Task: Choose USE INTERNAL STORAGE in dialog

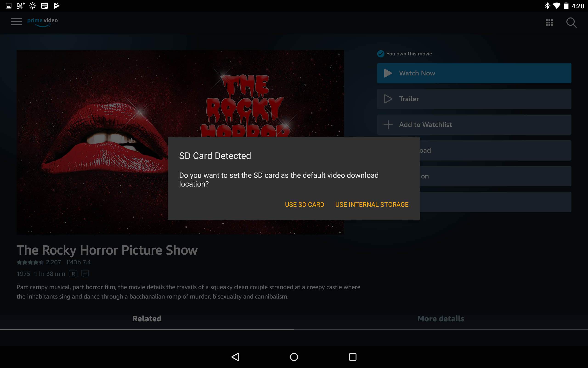Action: point(372,204)
